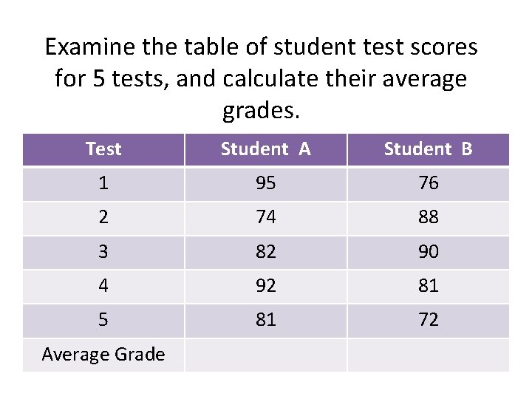Click Student A's score 82
The height and width of the screenshot is (399, 532).
click(x=266, y=252)
